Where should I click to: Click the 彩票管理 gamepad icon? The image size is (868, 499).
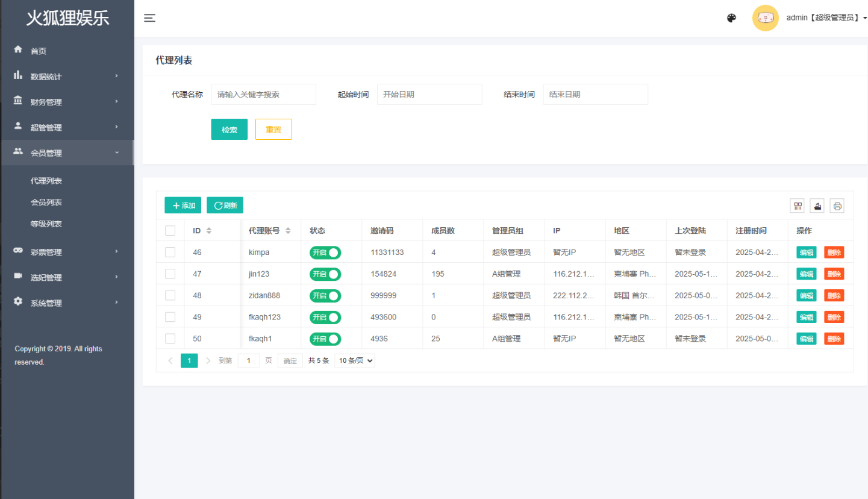click(x=18, y=250)
